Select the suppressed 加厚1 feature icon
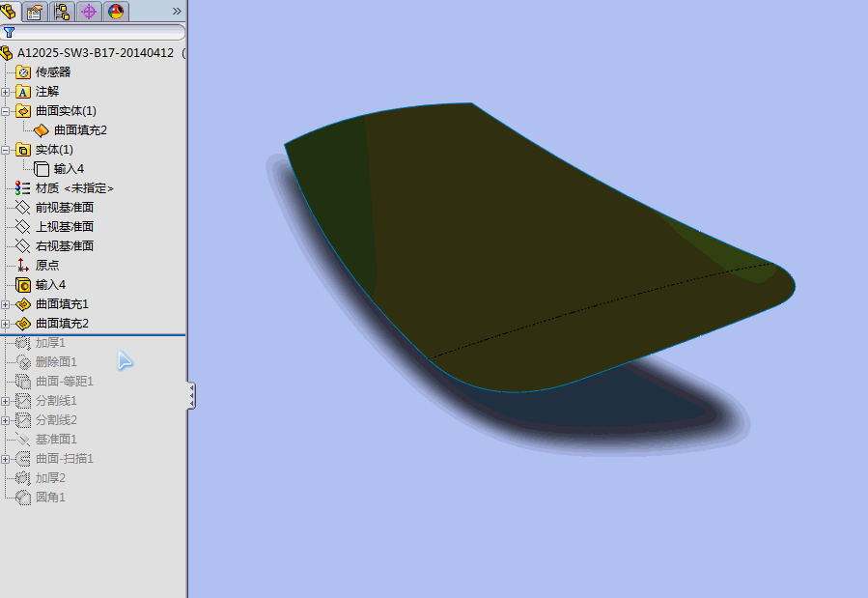 pos(23,343)
